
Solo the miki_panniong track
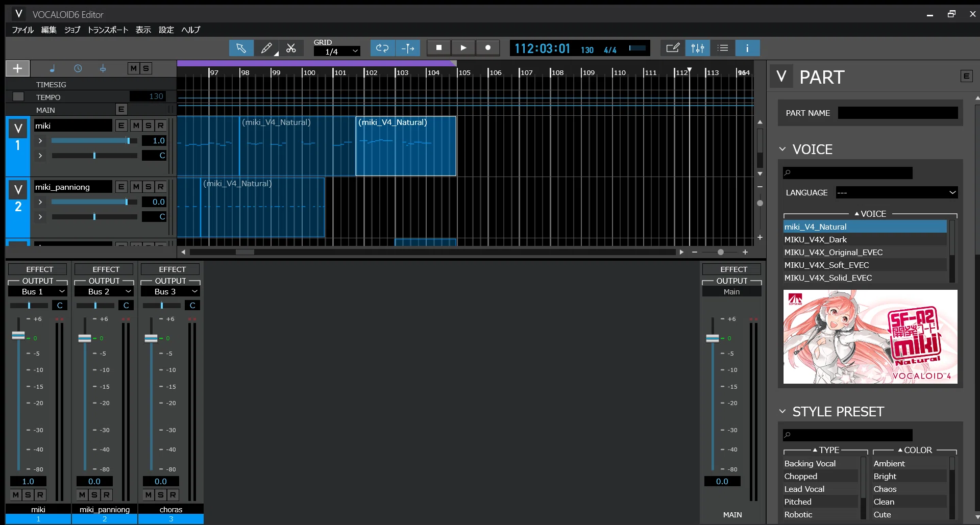(148, 187)
